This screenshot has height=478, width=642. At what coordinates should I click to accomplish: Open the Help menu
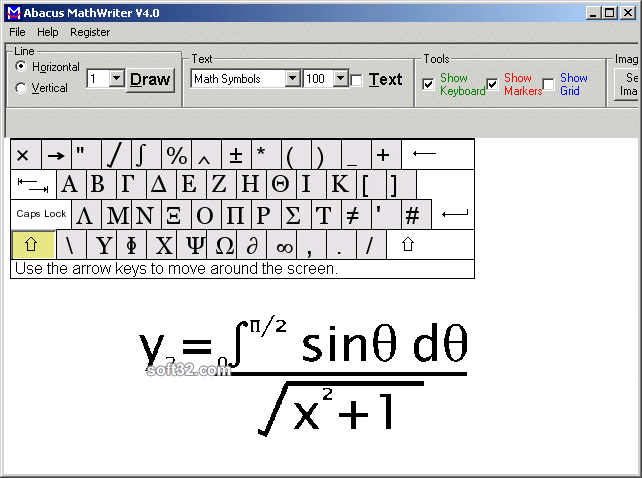pos(47,32)
